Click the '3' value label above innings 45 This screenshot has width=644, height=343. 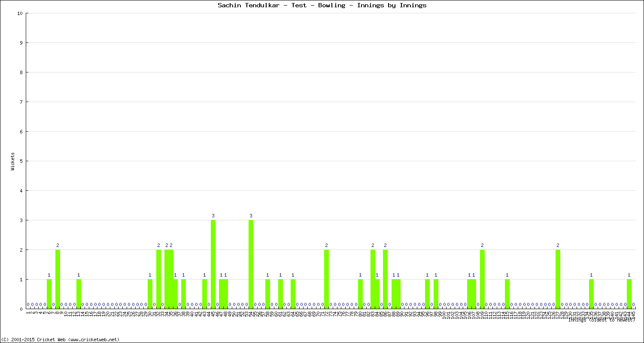[x=213, y=216]
